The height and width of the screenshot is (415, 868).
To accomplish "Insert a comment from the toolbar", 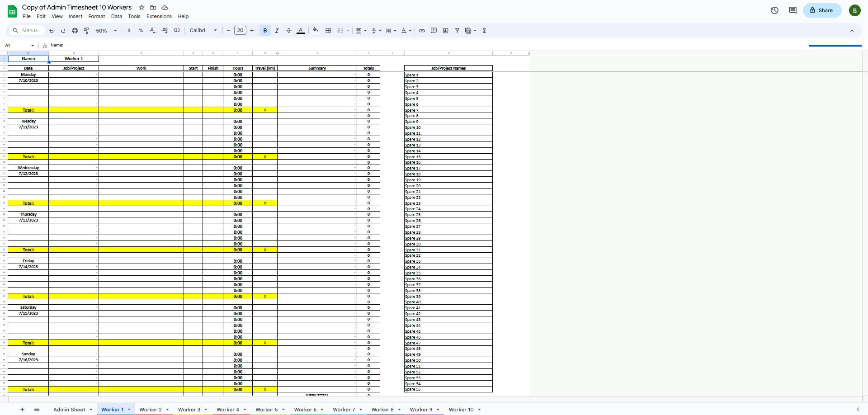I will tap(434, 30).
